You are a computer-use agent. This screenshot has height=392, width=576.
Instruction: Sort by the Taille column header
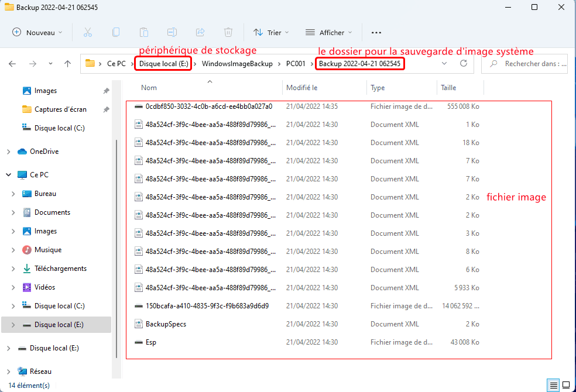point(448,88)
